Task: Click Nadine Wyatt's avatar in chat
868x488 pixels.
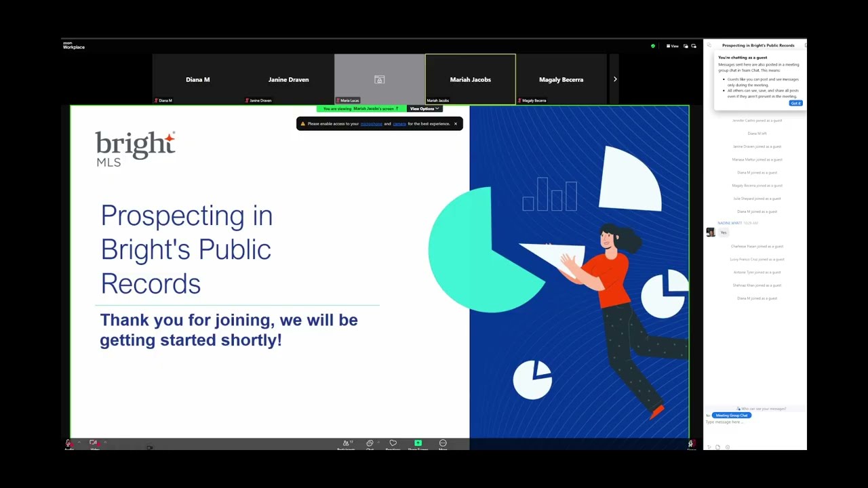Action: [710, 232]
